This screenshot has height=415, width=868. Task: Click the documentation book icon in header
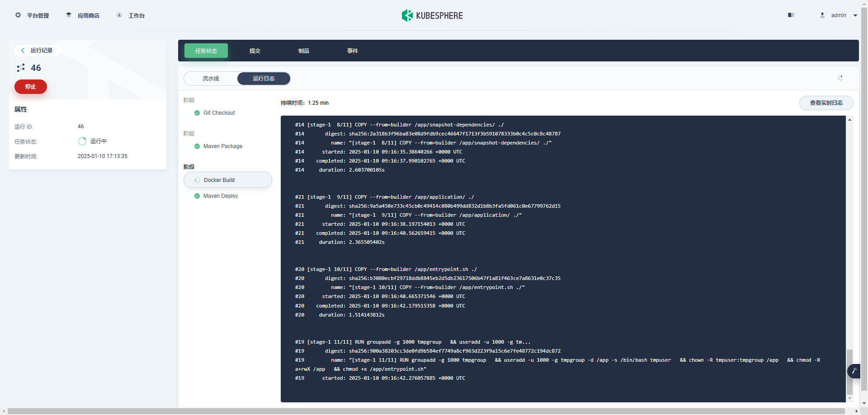(791, 15)
